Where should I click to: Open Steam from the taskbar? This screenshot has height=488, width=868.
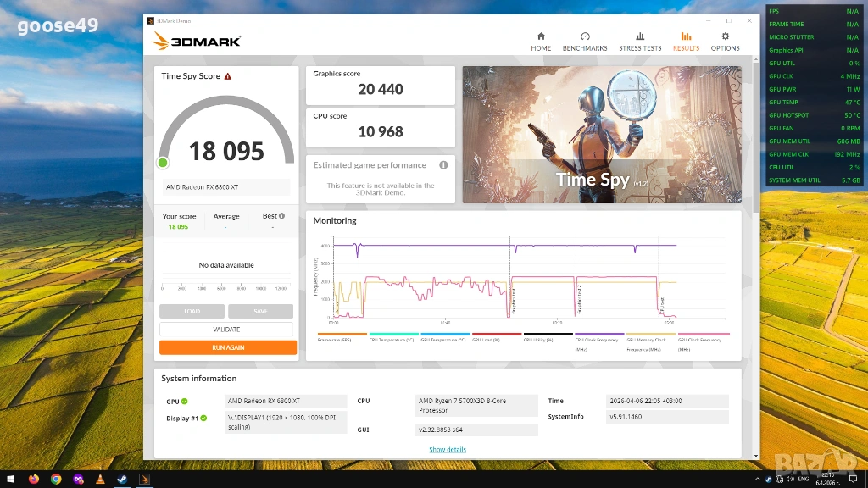(122, 479)
